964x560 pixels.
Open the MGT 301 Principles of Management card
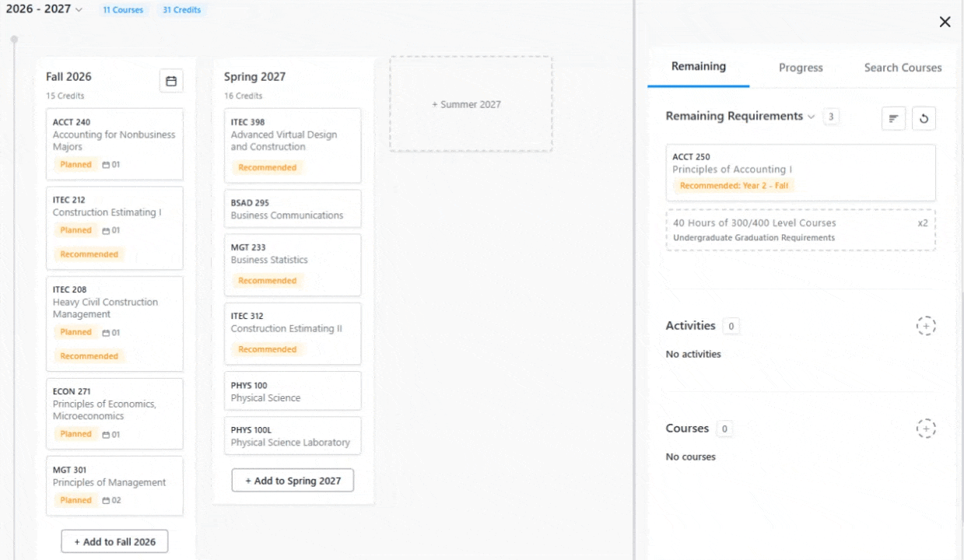tap(114, 486)
